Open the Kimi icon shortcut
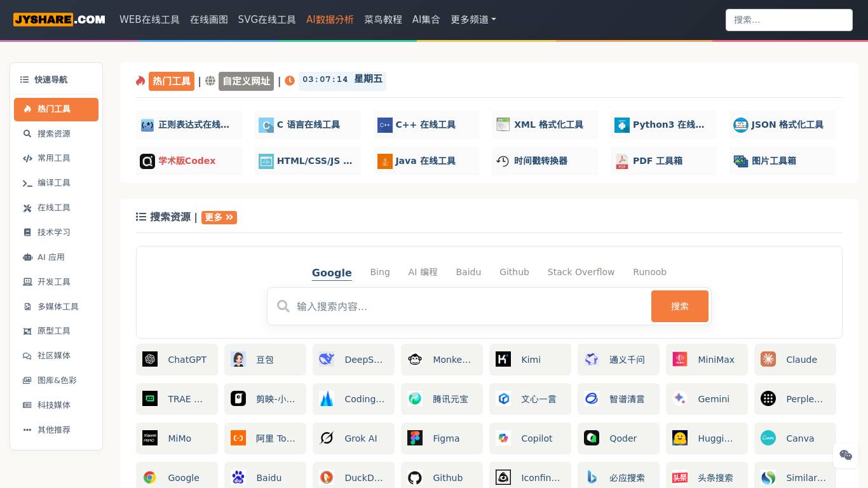The image size is (868, 488). [503, 360]
